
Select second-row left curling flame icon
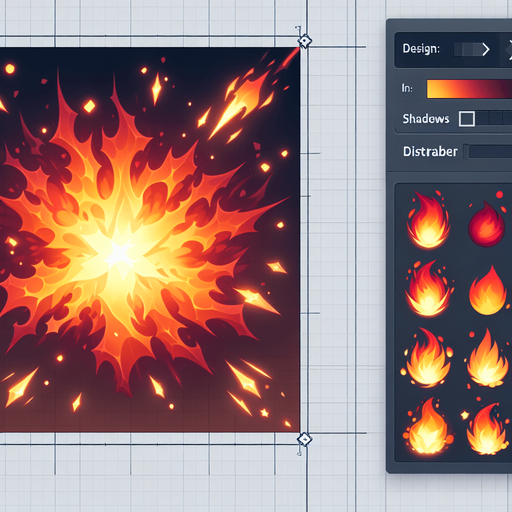pos(428,288)
